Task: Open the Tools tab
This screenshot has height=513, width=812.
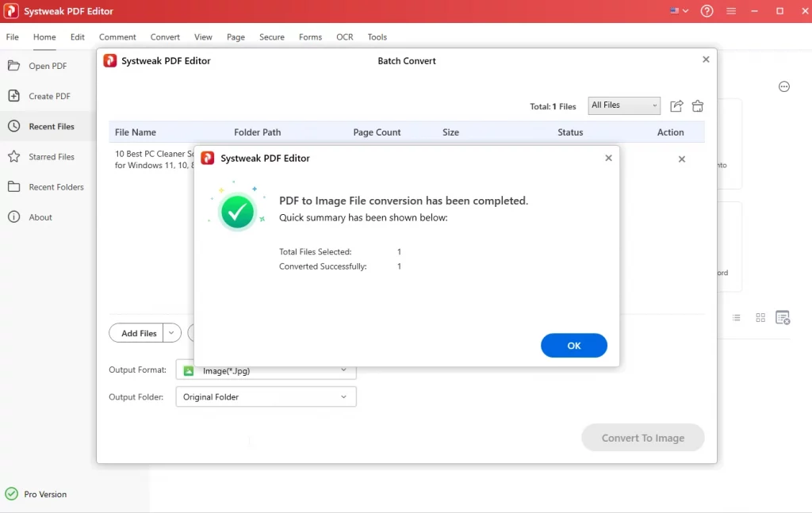Action: click(x=377, y=36)
